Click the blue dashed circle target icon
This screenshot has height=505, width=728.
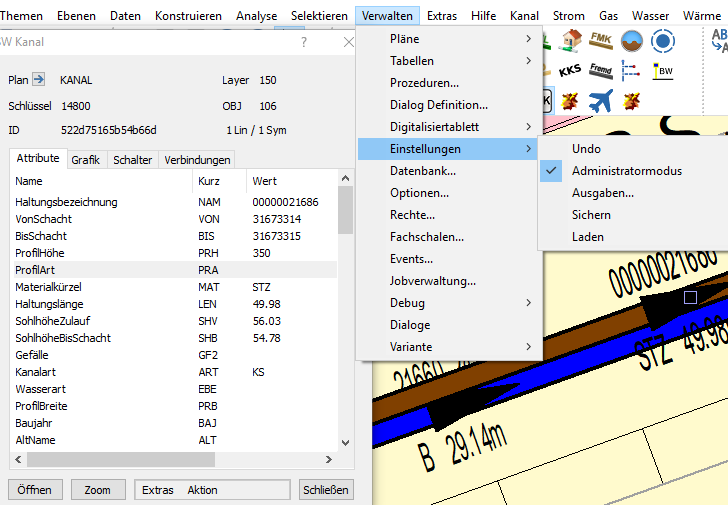coord(661,40)
